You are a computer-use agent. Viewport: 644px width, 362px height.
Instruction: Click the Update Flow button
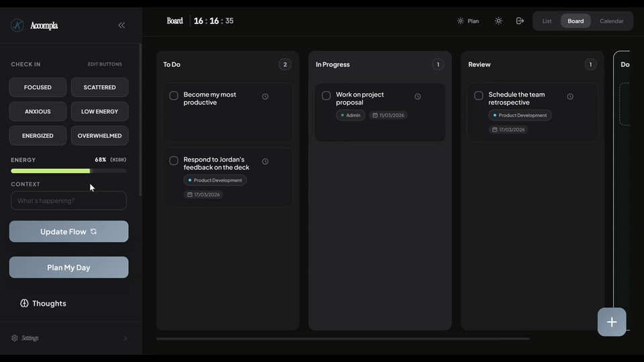pos(68,231)
